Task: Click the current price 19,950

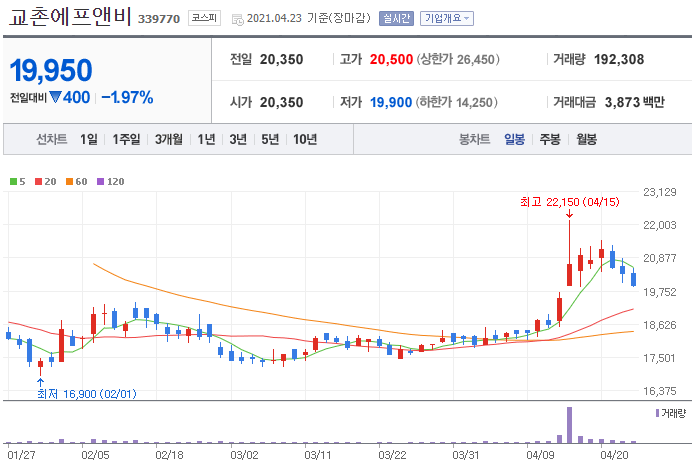Action: 51,70
